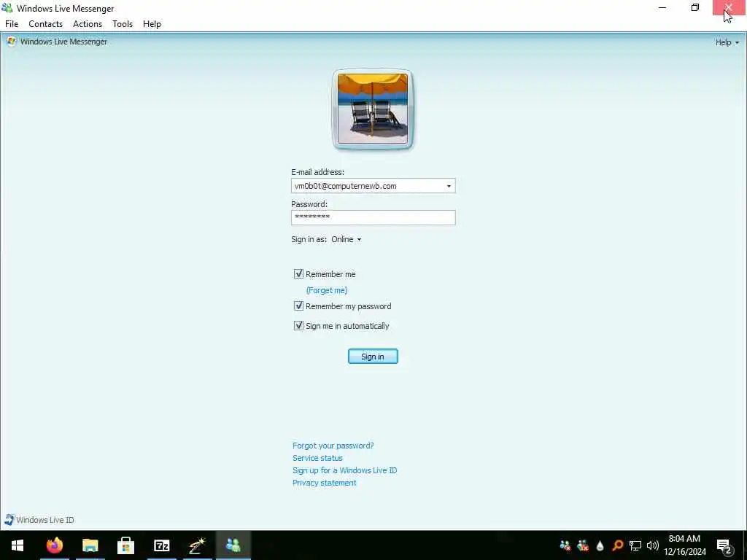This screenshot has height=560, width=747.
Task: Minimize the Messenger window
Action: pos(662,7)
